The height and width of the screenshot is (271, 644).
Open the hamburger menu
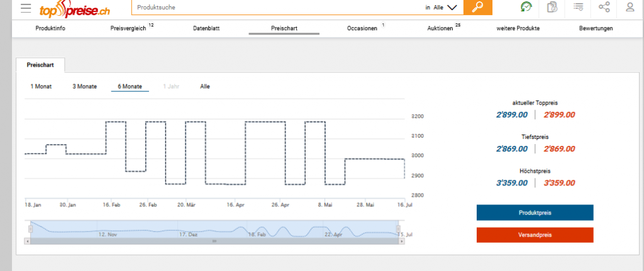(x=26, y=8)
